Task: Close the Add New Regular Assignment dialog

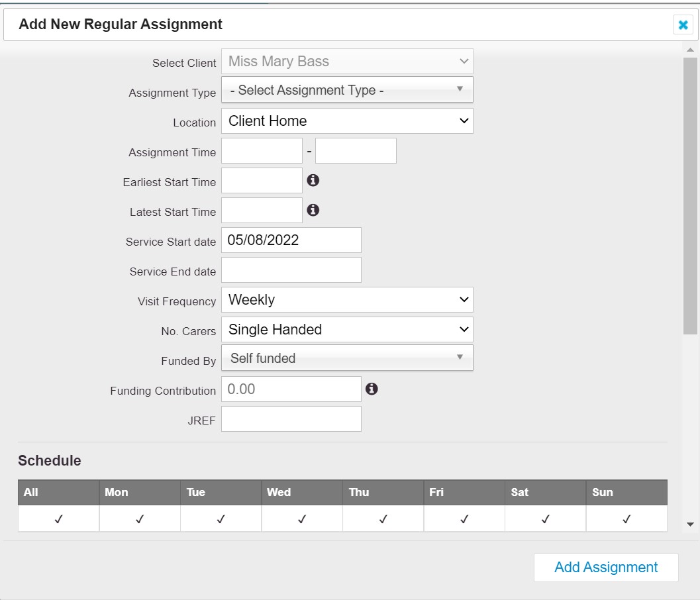Action: 683,25
